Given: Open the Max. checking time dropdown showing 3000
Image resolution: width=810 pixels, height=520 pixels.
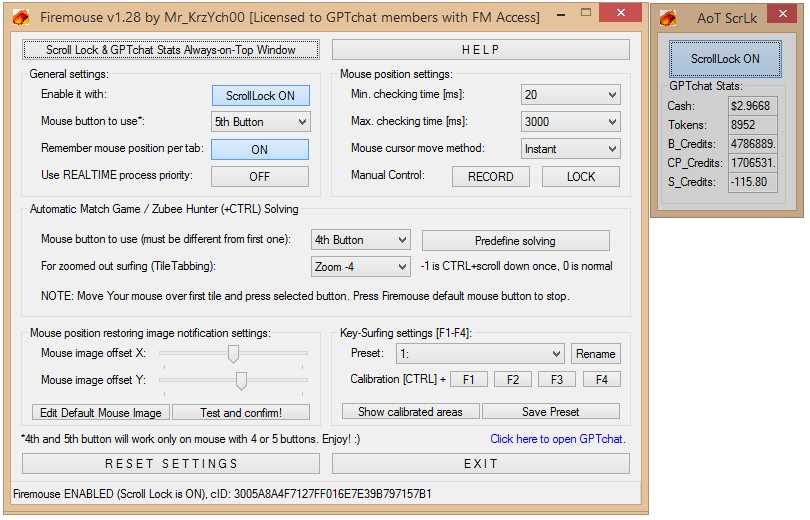Looking at the screenshot, I should click(x=570, y=122).
